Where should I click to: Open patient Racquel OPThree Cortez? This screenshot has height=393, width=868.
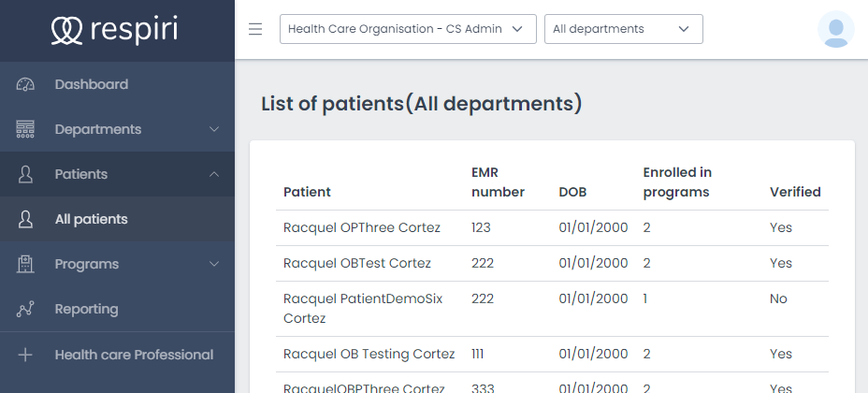tap(361, 227)
